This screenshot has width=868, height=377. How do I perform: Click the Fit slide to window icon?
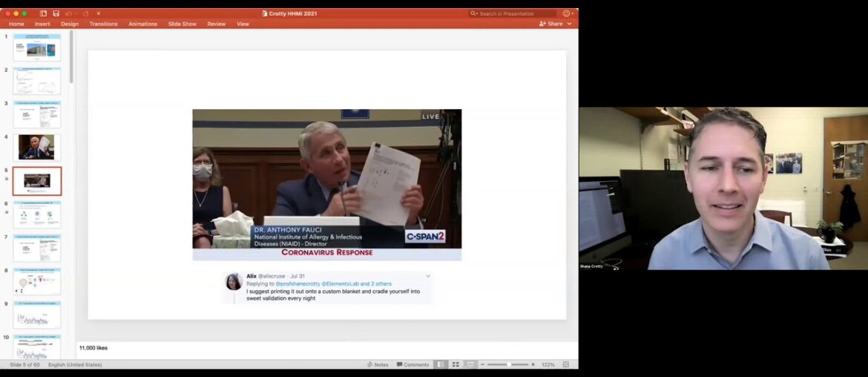coord(566,364)
